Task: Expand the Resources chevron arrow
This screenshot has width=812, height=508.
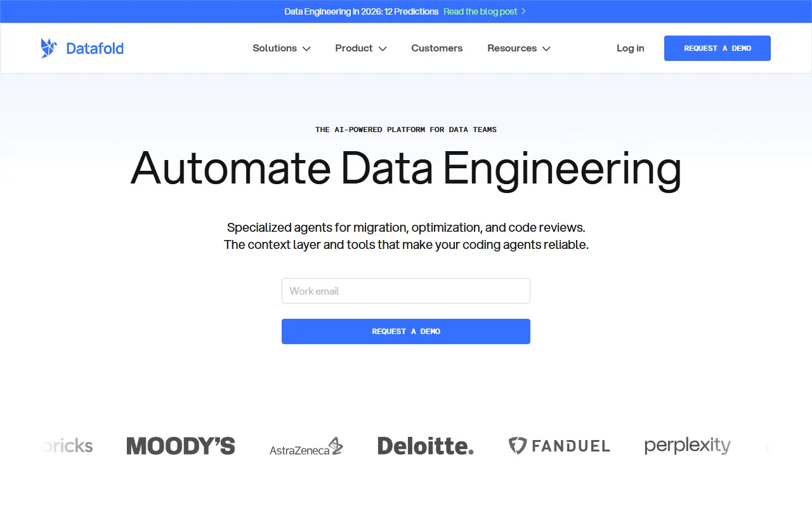Action: 546,49
